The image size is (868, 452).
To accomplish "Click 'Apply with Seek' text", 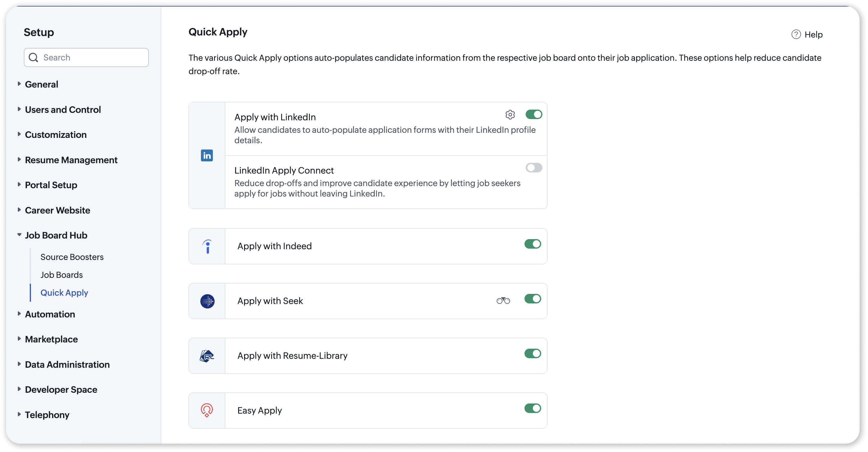I will pyautogui.click(x=270, y=301).
